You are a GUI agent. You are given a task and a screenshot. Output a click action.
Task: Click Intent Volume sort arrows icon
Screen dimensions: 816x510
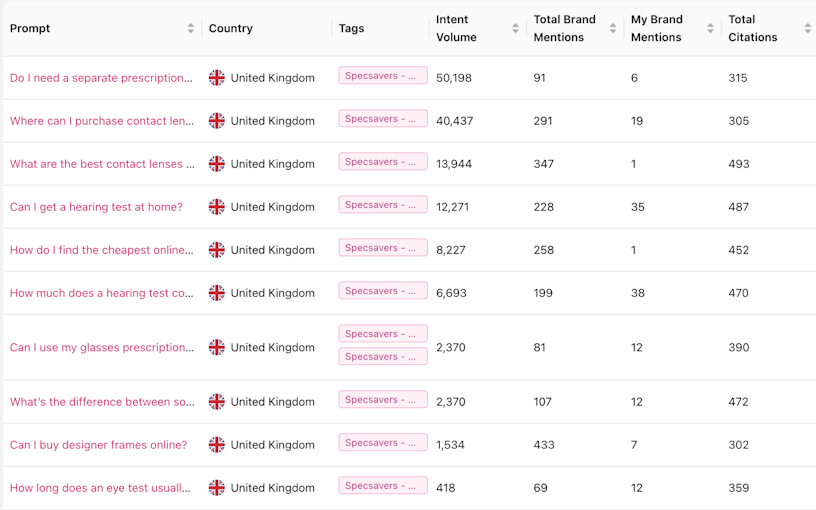(x=516, y=29)
